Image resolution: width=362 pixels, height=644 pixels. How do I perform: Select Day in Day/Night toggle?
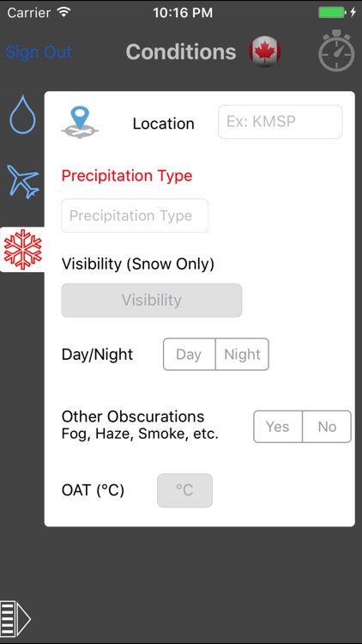tap(190, 354)
